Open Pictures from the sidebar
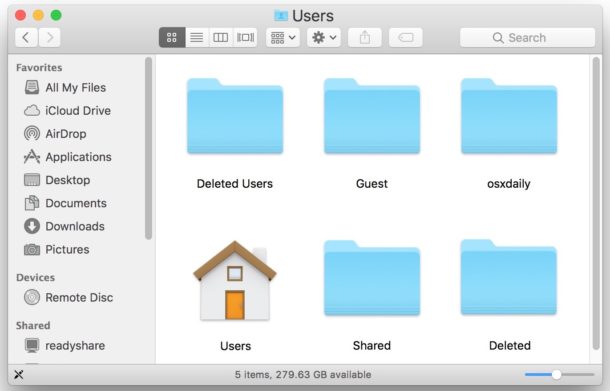The image size is (610, 391). (x=57, y=249)
